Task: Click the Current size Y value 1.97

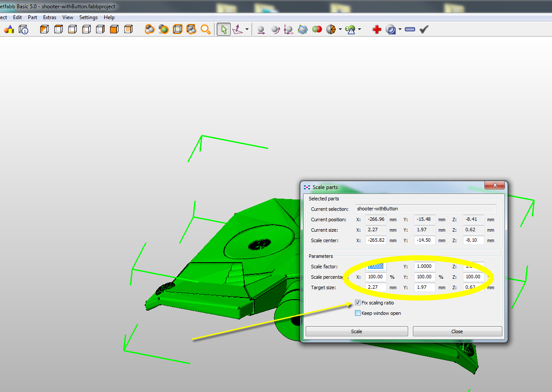Action: [425, 230]
